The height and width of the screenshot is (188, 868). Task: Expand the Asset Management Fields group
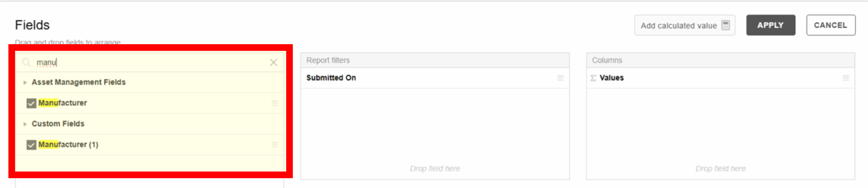click(25, 82)
